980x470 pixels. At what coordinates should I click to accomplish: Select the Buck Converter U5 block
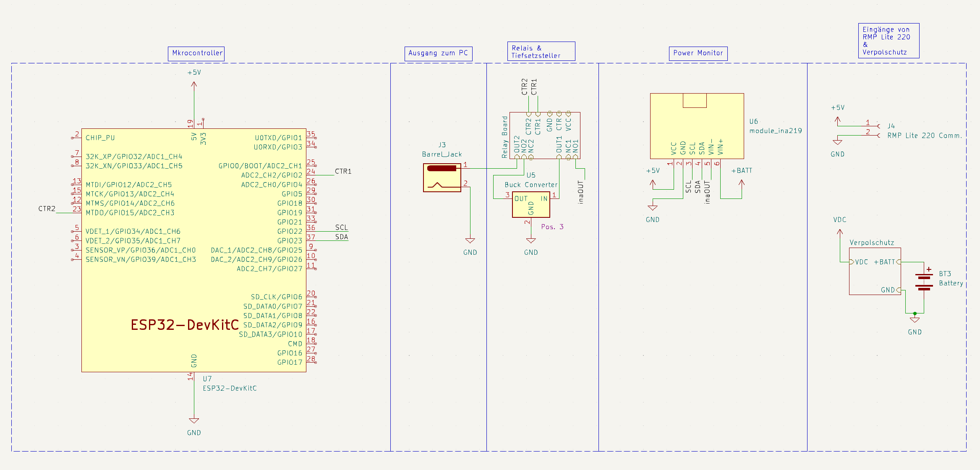point(531,204)
